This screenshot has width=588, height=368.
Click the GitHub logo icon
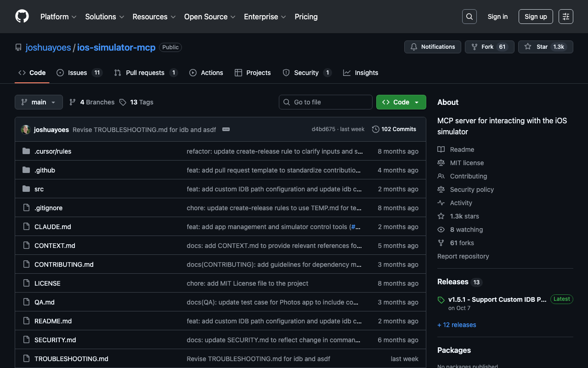[22, 17]
